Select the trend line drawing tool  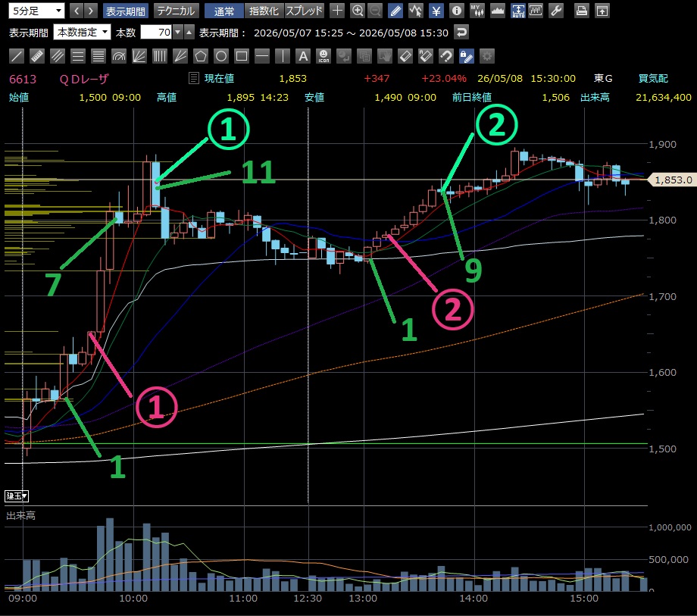17,56
